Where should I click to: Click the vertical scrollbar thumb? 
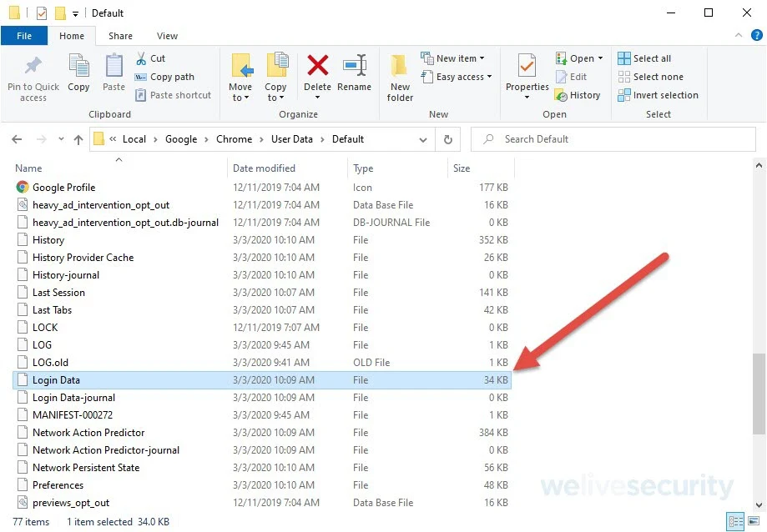pyautogui.click(x=759, y=394)
